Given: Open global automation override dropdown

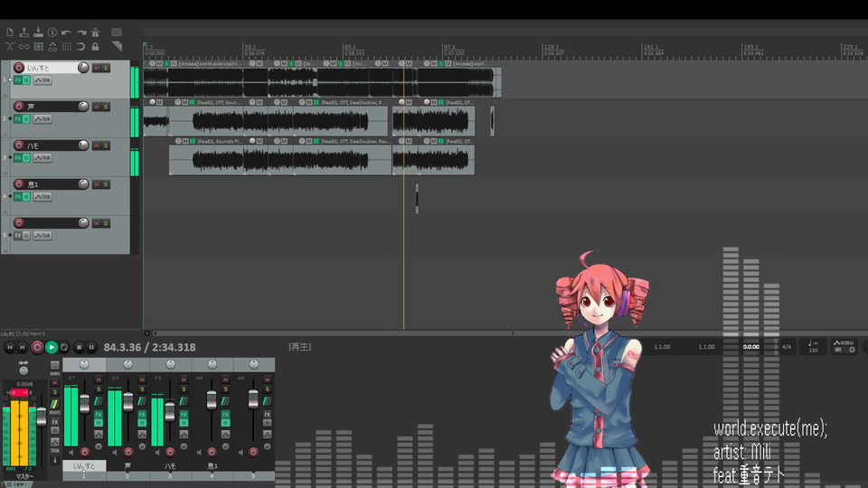Looking at the screenshot, I should [x=844, y=346].
